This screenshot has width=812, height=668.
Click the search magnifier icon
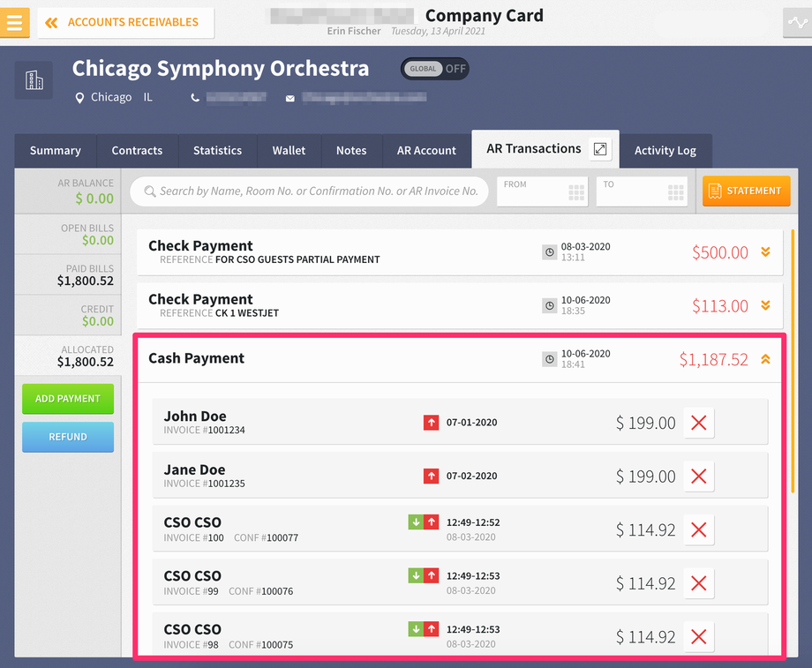(150, 191)
